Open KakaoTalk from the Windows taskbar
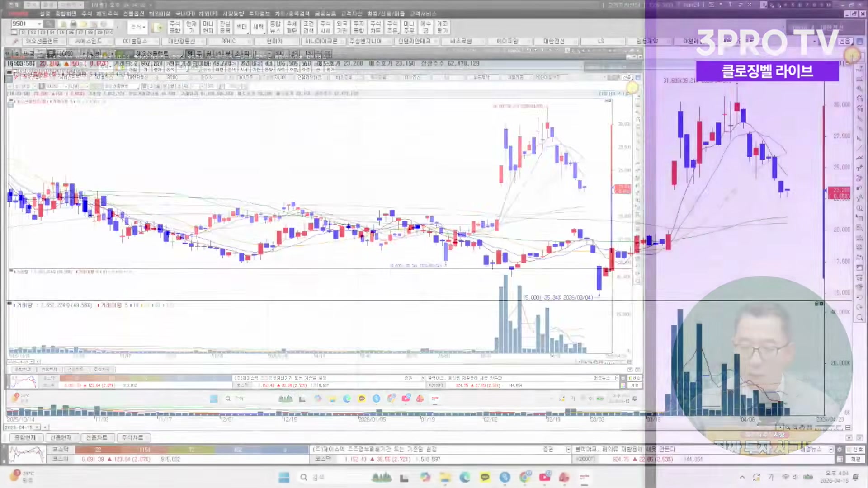 pyautogui.click(x=485, y=477)
